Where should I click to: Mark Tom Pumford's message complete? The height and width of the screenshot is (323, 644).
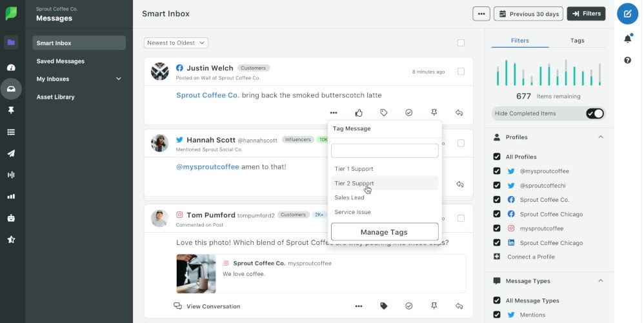coord(408,306)
